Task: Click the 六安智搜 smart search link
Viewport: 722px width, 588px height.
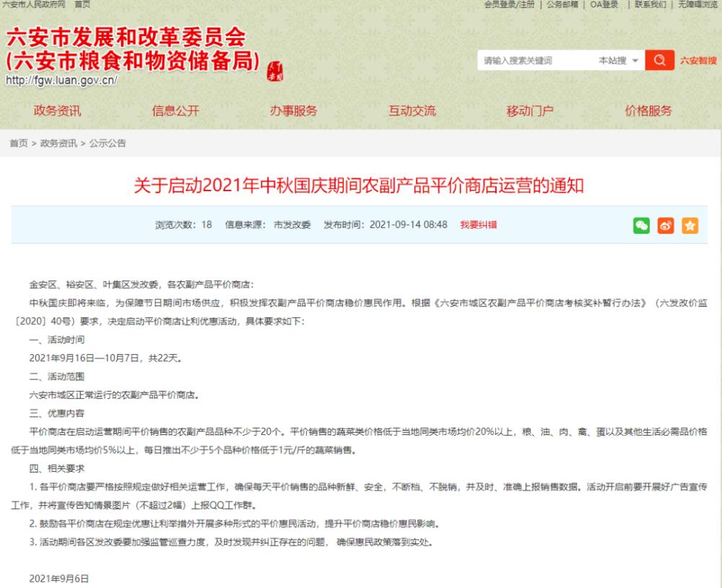Action: 698,61
